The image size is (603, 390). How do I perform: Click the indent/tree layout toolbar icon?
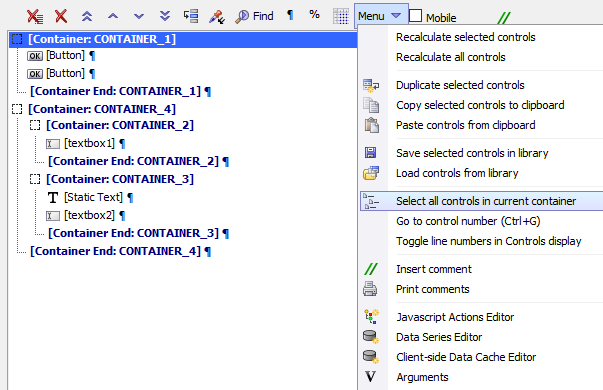click(x=191, y=16)
